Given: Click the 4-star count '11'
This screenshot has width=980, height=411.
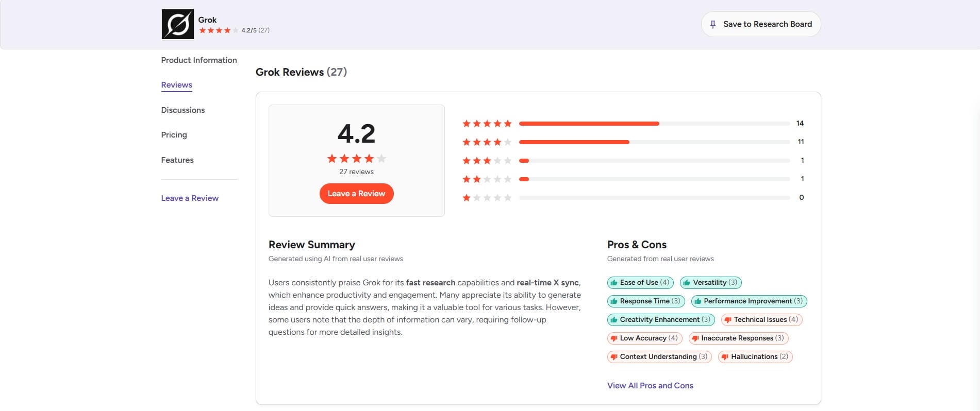Looking at the screenshot, I should pos(801,142).
